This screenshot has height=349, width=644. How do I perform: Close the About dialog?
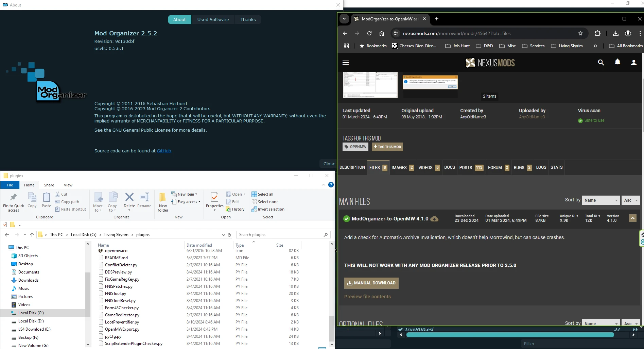(x=329, y=164)
